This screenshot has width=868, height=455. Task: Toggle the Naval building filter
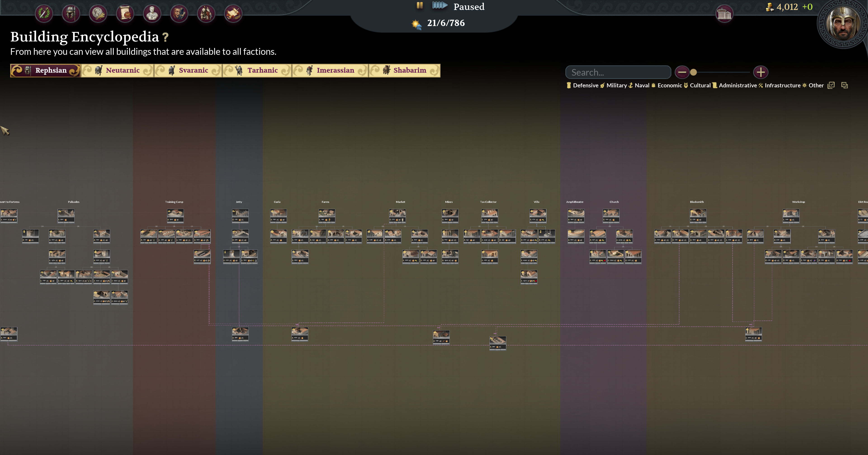tap(639, 85)
